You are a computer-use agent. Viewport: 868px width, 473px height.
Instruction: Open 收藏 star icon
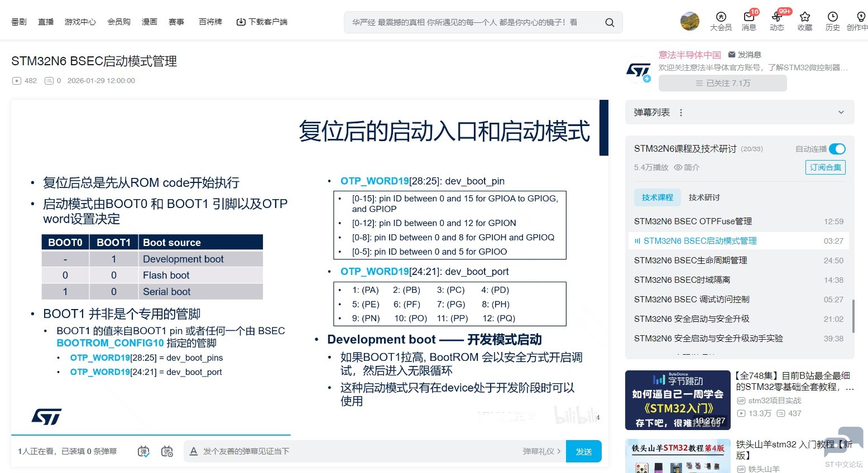(x=805, y=17)
